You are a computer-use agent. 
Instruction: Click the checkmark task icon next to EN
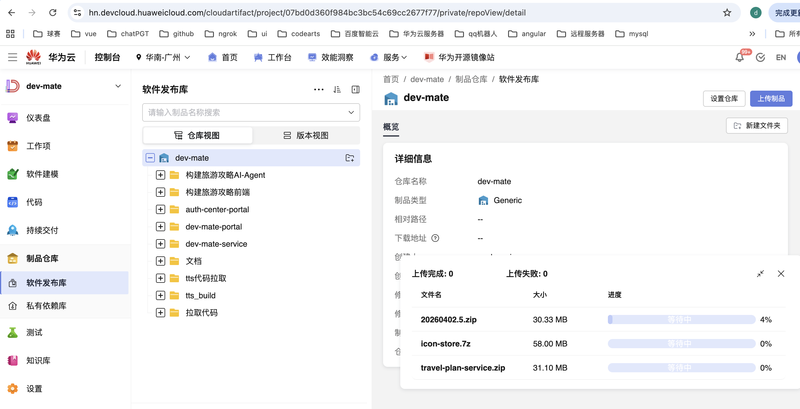(x=760, y=57)
